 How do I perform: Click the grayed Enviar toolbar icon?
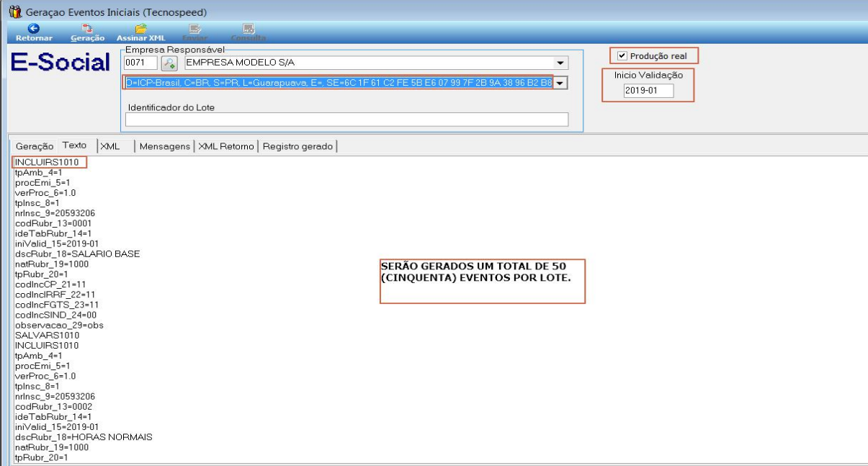[x=194, y=28]
